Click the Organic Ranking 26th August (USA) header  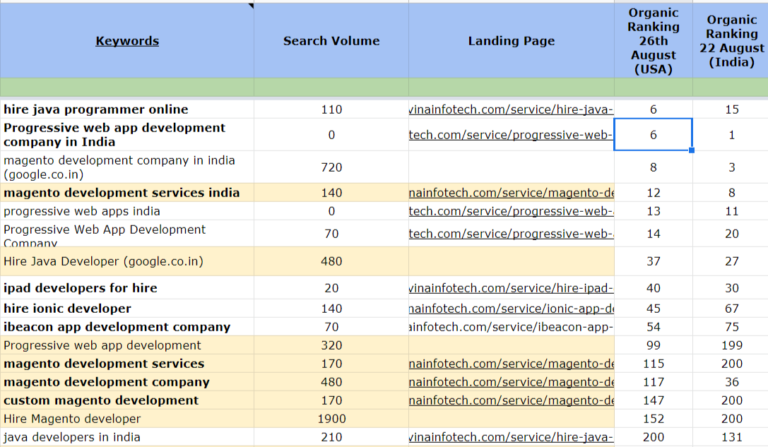[x=653, y=41]
